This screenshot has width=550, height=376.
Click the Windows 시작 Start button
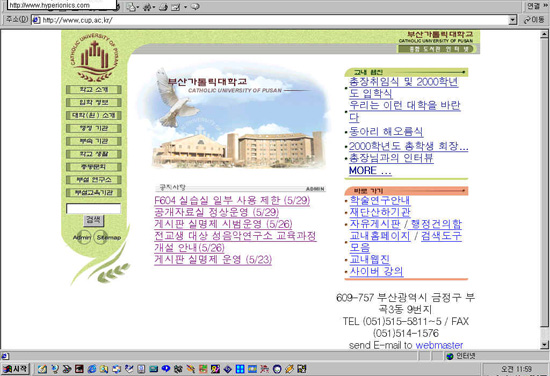15,369
